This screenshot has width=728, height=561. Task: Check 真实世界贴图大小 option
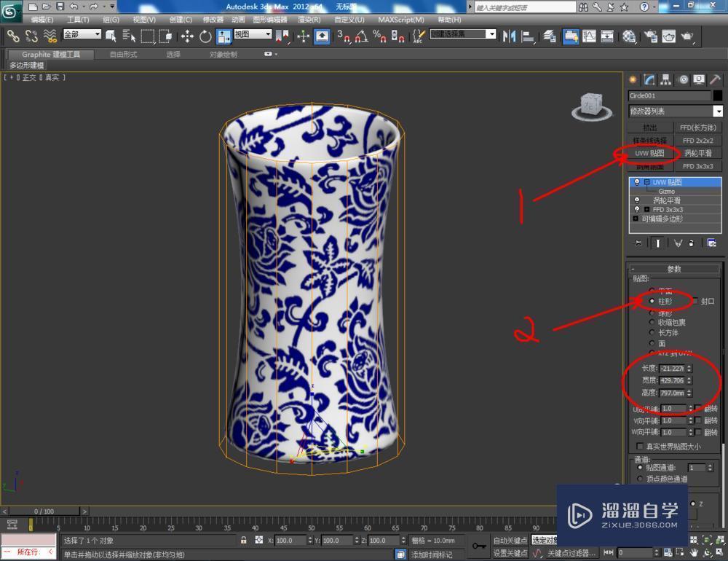pyautogui.click(x=640, y=447)
